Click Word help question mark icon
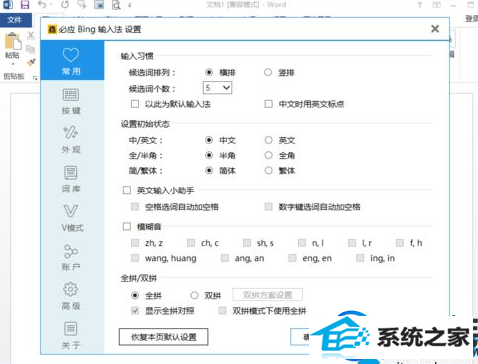Viewport: 478px width, 364px height. [x=420, y=5]
